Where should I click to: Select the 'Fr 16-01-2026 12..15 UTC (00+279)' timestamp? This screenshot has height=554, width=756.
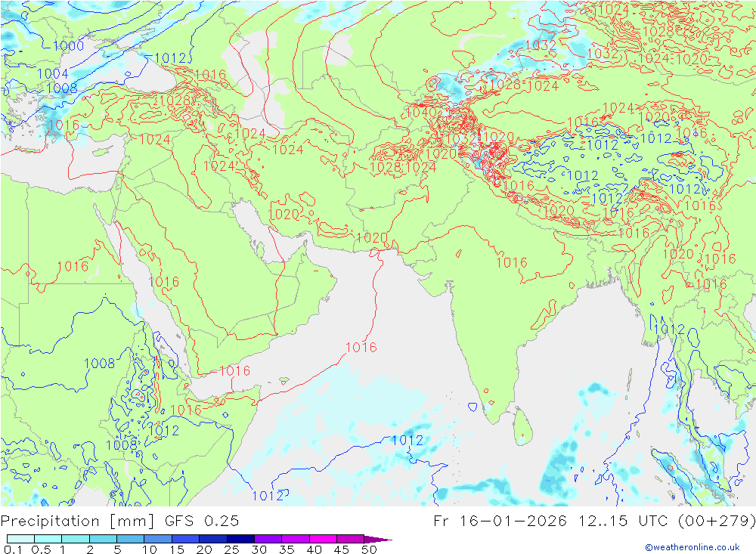click(x=594, y=521)
